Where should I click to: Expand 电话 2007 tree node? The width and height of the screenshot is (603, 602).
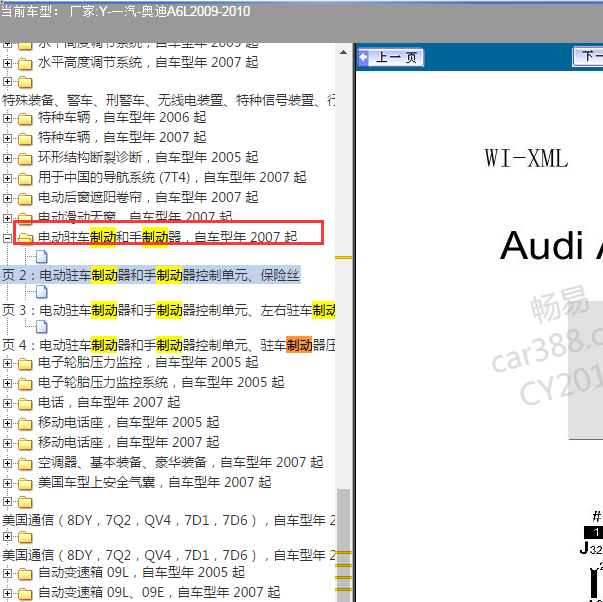click(7, 403)
